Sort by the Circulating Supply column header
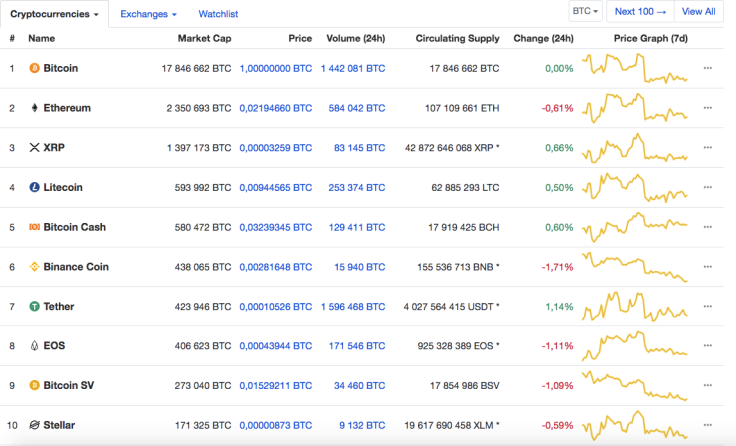This screenshot has width=736, height=446. [x=457, y=38]
